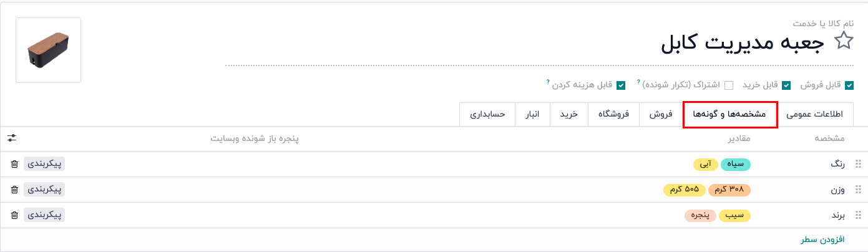Delete the برند attribute row with trash icon
868x252 pixels.
click(x=14, y=215)
